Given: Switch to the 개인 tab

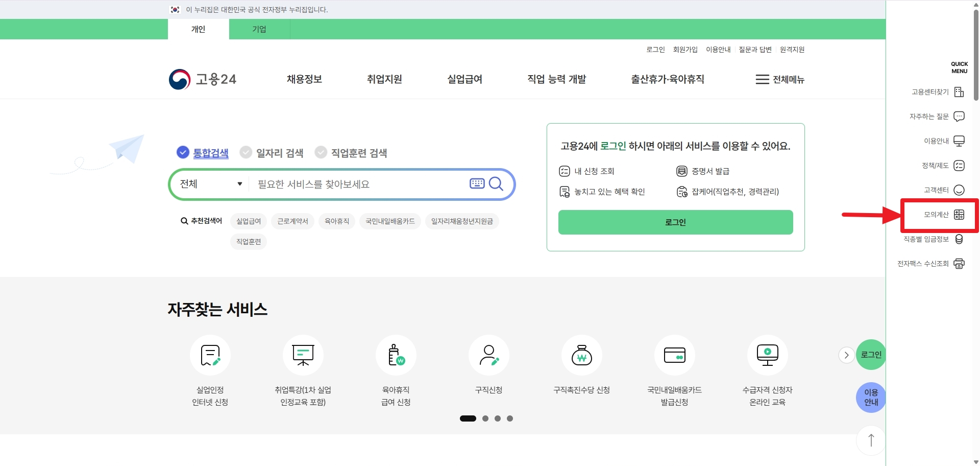Looking at the screenshot, I should [x=198, y=29].
